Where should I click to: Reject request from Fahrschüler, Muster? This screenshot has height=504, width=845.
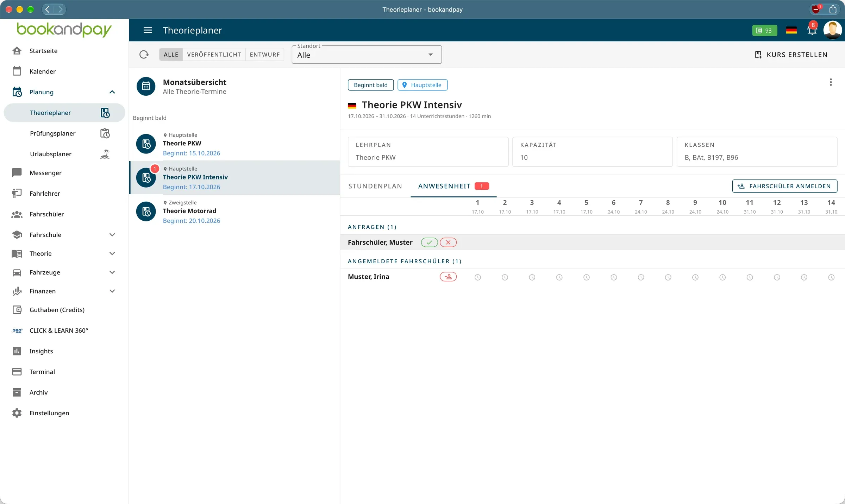(448, 242)
